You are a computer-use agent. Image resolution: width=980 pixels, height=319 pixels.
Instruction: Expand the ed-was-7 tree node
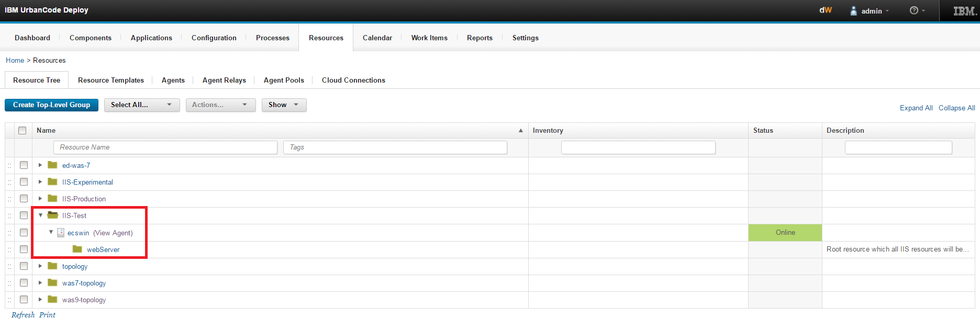coord(40,165)
